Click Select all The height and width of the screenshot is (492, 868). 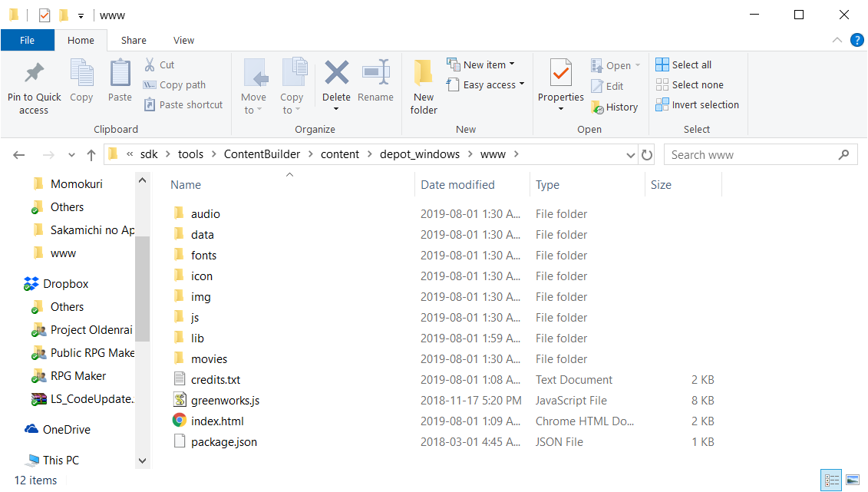(x=684, y=64)
